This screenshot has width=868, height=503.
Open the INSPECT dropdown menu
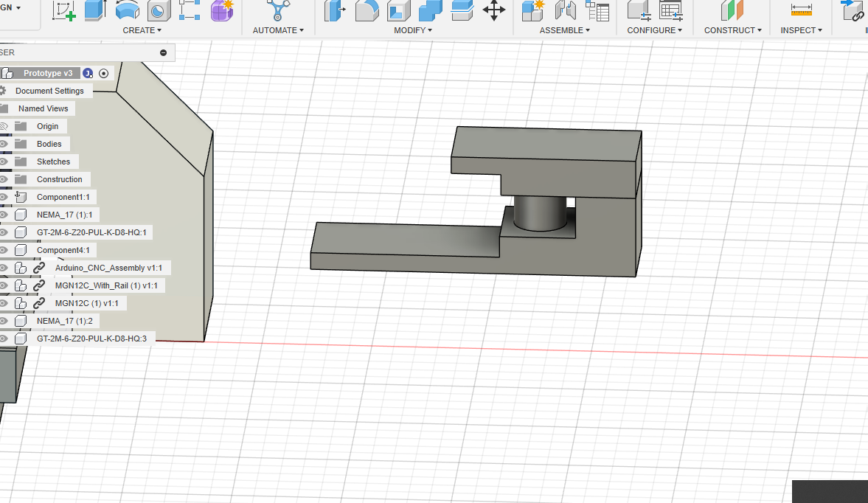(801, 30)
